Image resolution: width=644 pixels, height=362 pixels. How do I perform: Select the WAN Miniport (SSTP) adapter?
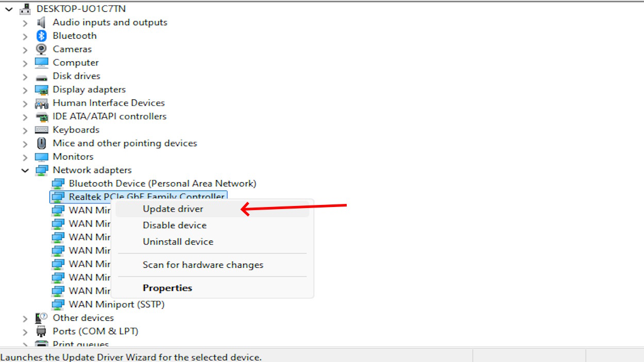(x=116, y=304)
